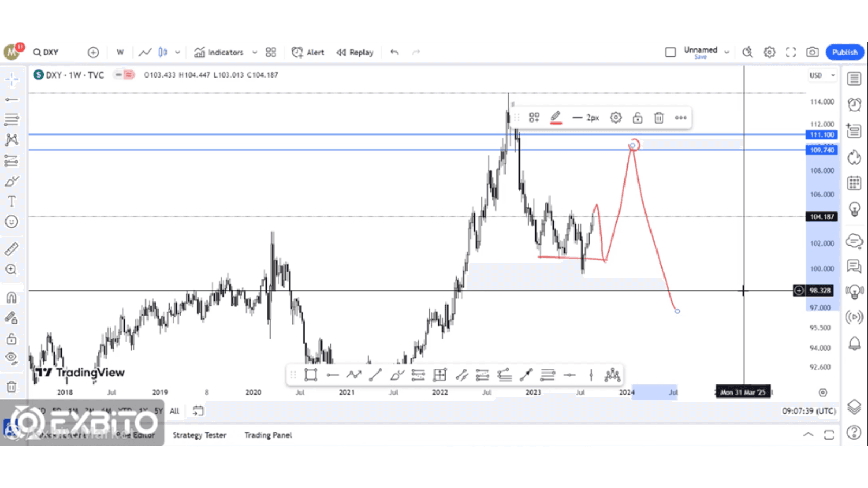Change the W weekly interval
The height and width of the screenshot is (488, 868).
click(x=120, y=52)
